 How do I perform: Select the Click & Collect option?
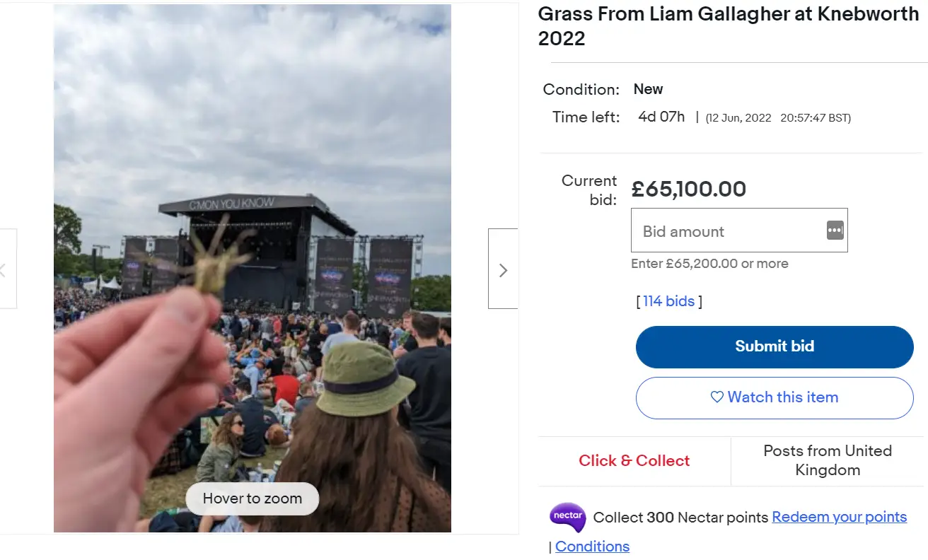(634, 460)
